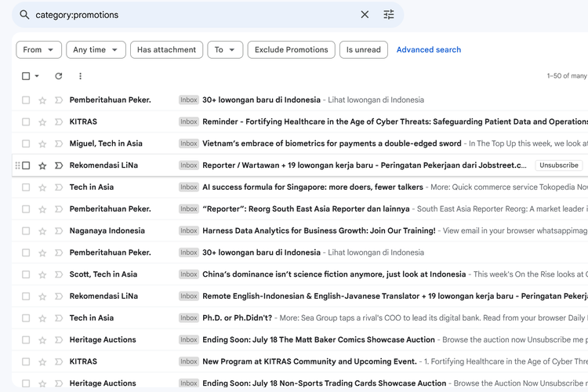Star the Naganaya Indonesia email
The height and width of the screenshot is (392, 588).
click(42, 231)
